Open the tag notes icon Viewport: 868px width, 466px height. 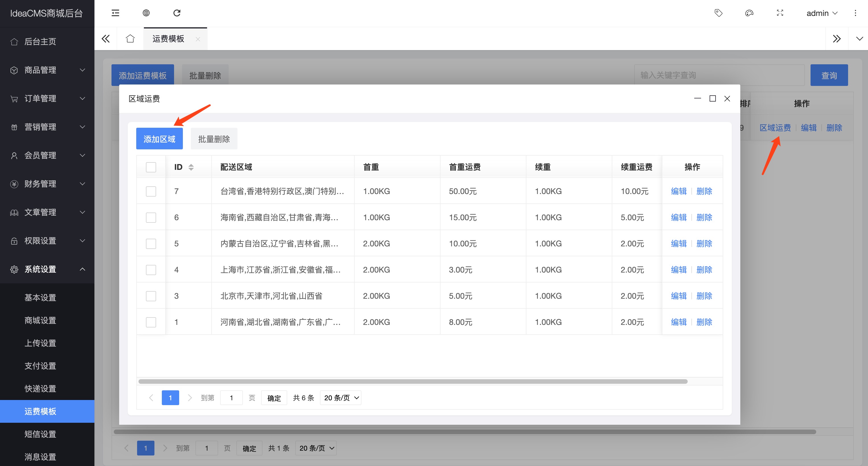tap(718, 13)
